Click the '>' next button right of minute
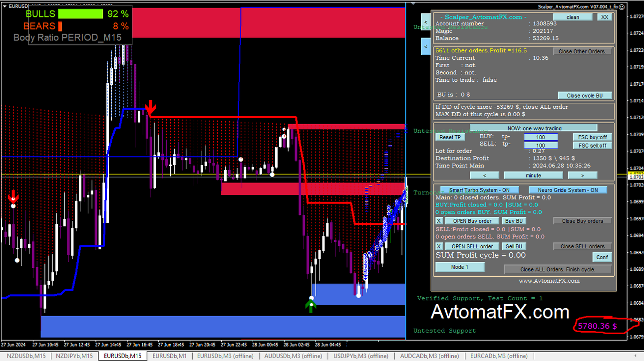644x361 pixels. click(583, 175)
